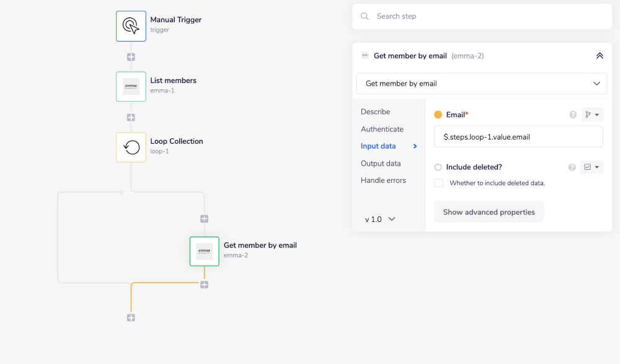Open the Get member by email operation dropdown

(x=481, y=84)
